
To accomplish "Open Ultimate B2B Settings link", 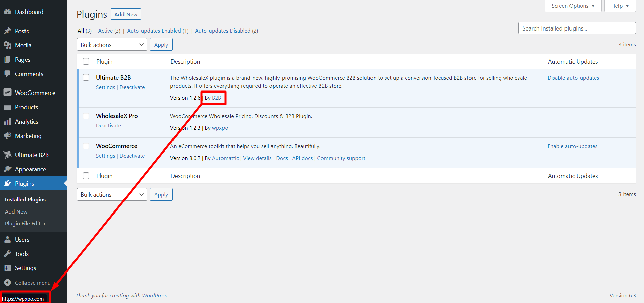I will [x=105, y=87].
